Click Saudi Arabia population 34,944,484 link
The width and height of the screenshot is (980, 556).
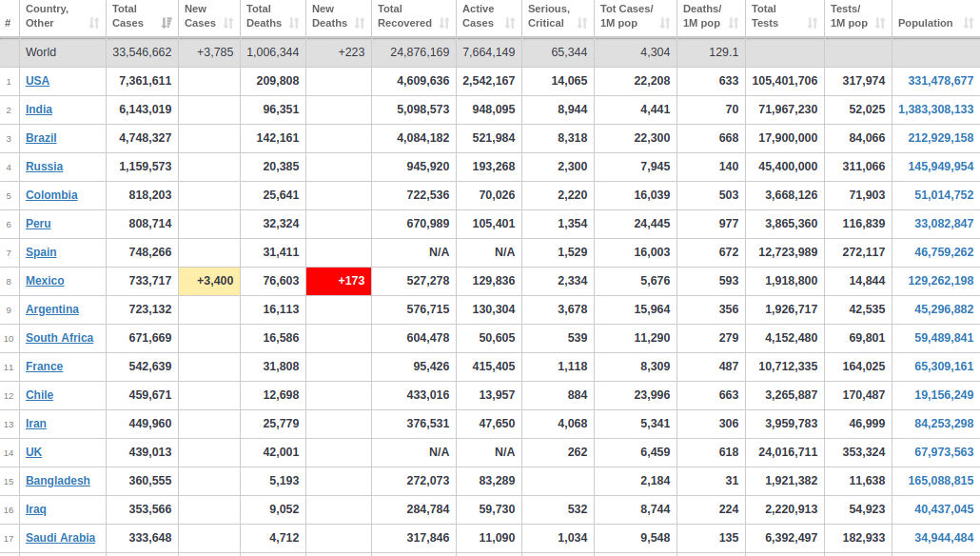tap(944, 538)
